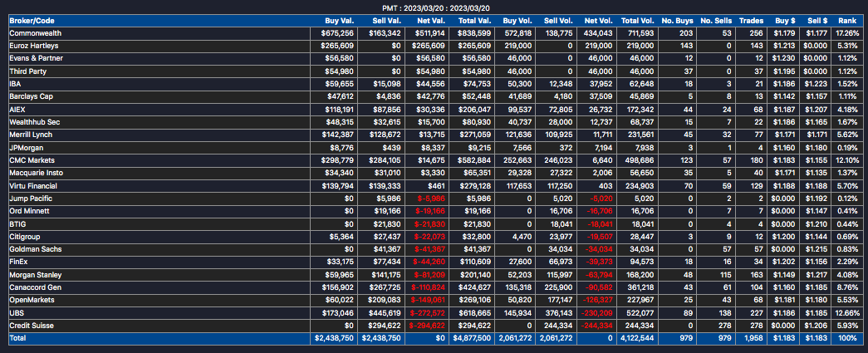Viewport: 868px width, 353px height.
Task: Click Morgan Stanley's Sell $ $1.217
Action: pyautogui.click(x=819, y=275)
